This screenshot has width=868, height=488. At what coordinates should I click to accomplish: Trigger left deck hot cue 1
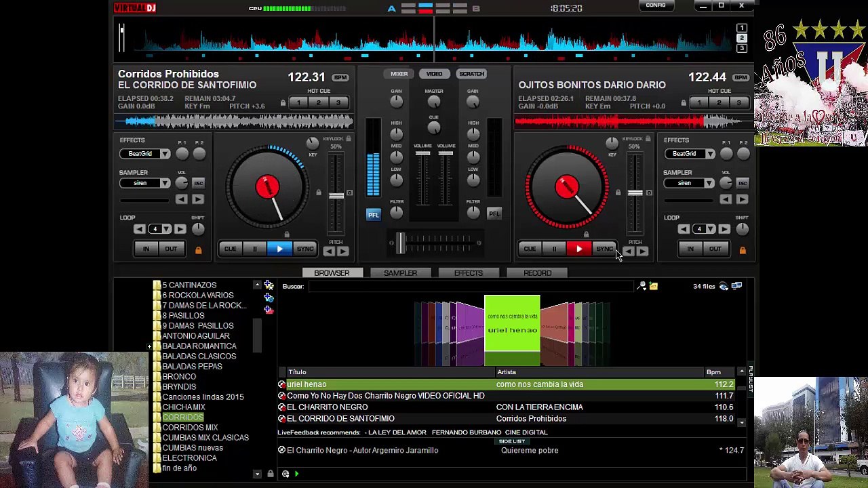[x=298, y=103]
